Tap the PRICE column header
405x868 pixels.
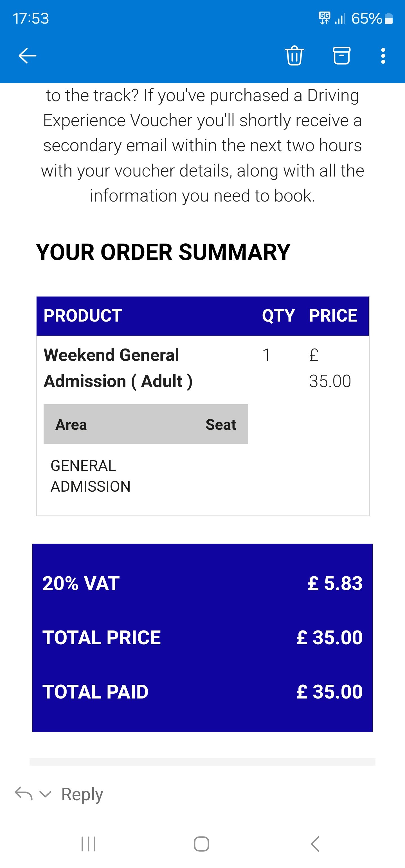(x=333, y=316)
